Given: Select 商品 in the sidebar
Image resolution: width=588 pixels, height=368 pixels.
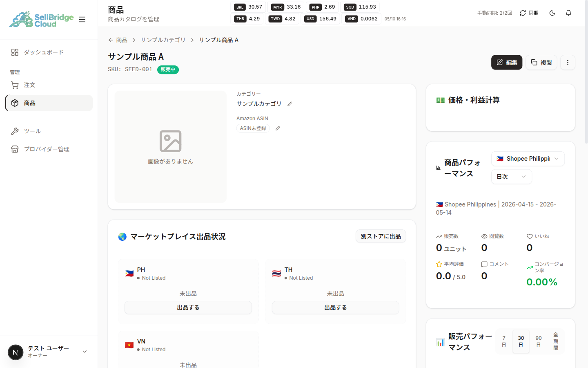Looking at the screenshot, I should click(x=49, y=103).
